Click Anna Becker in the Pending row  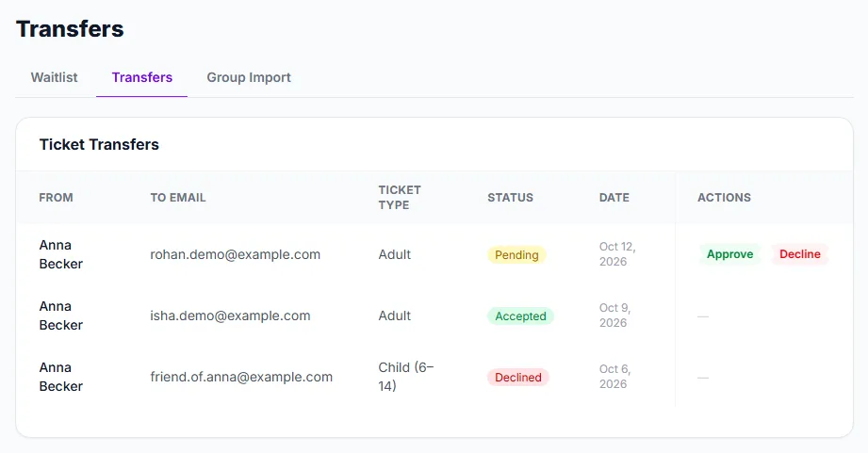point(61,254)
